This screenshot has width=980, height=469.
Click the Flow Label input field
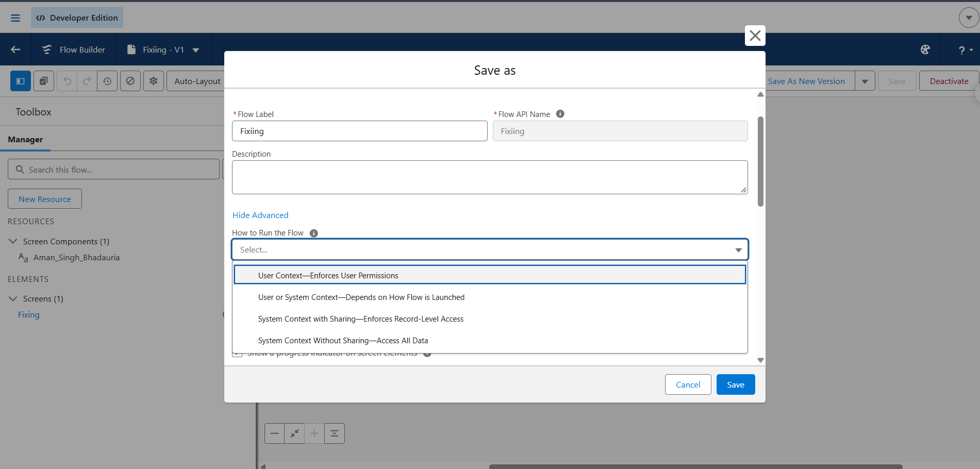[360, 131]
